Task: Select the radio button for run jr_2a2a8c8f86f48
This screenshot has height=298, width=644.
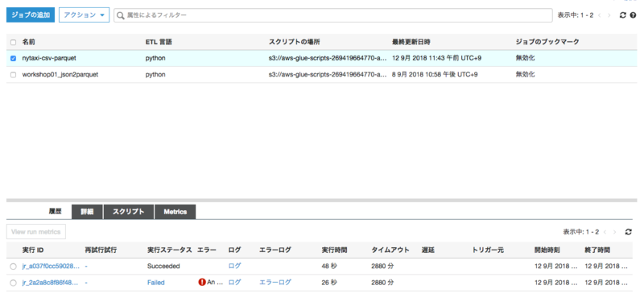Action: [x=13, y=283]
